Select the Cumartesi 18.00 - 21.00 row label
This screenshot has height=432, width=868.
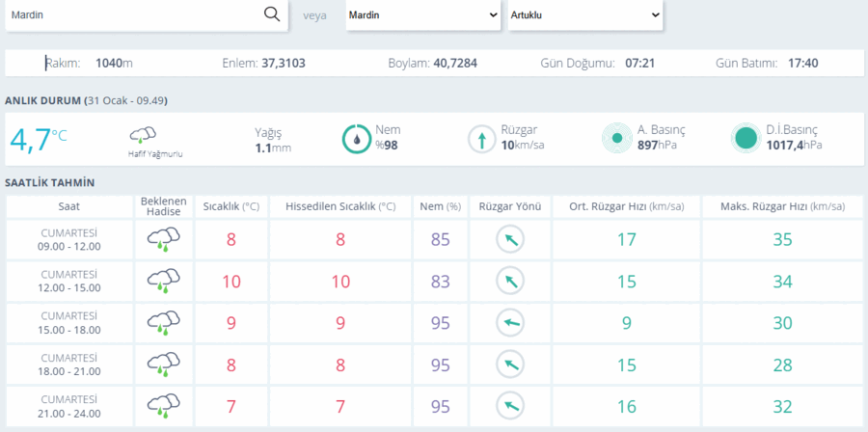coord(70,364)
